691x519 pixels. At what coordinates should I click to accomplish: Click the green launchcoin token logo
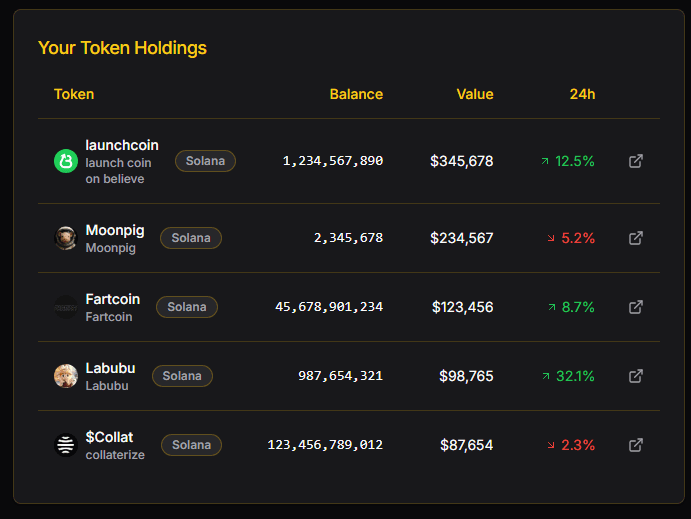(66, 161)
